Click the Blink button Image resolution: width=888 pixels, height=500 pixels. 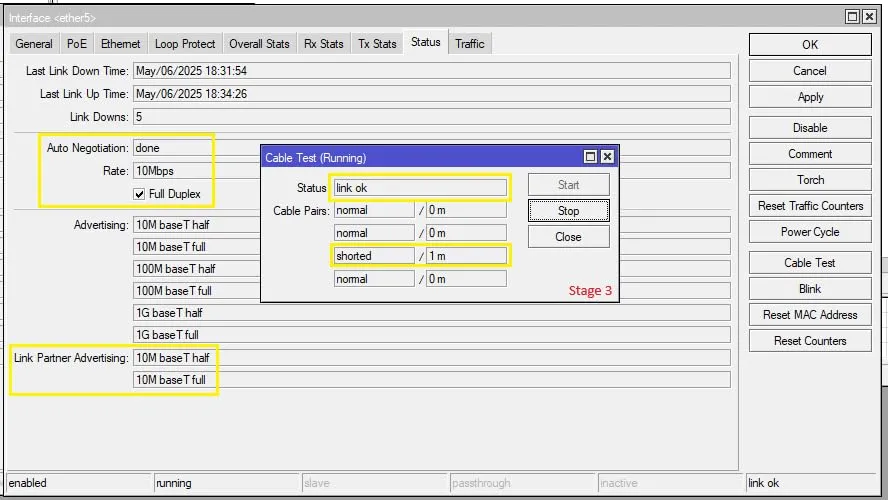point(810,289)
